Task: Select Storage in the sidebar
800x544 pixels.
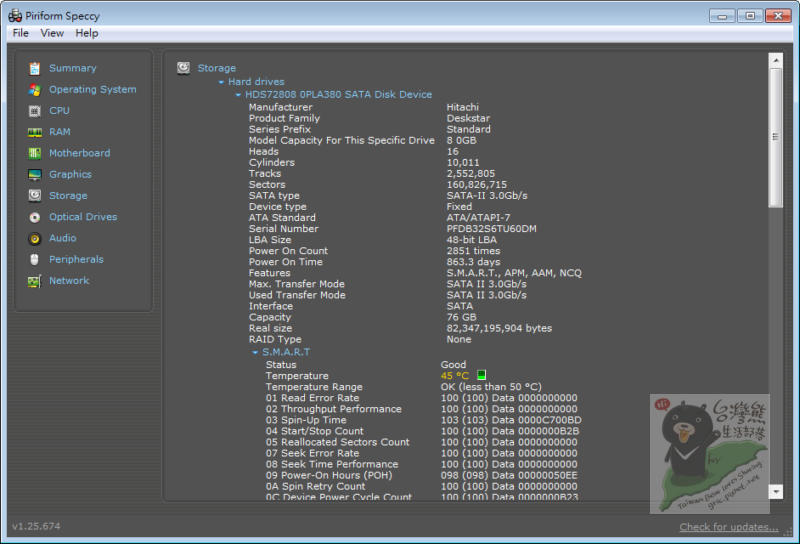Action: coord(68,195)
